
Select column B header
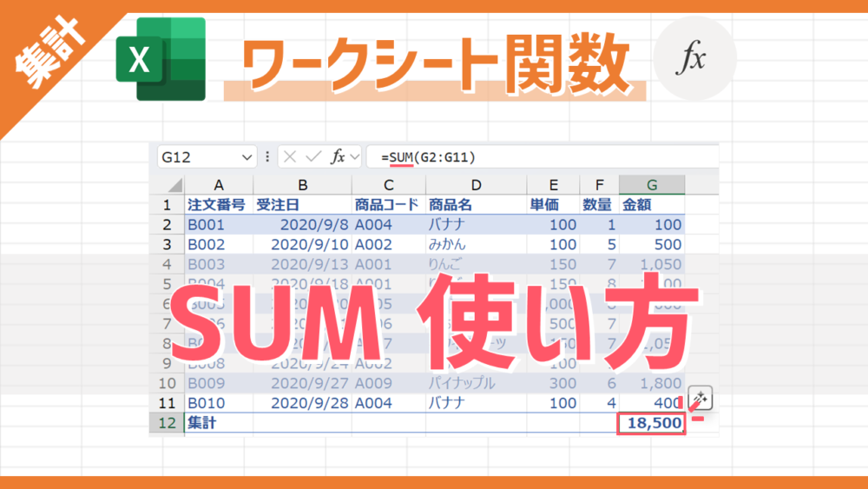[x=302, y=185]
